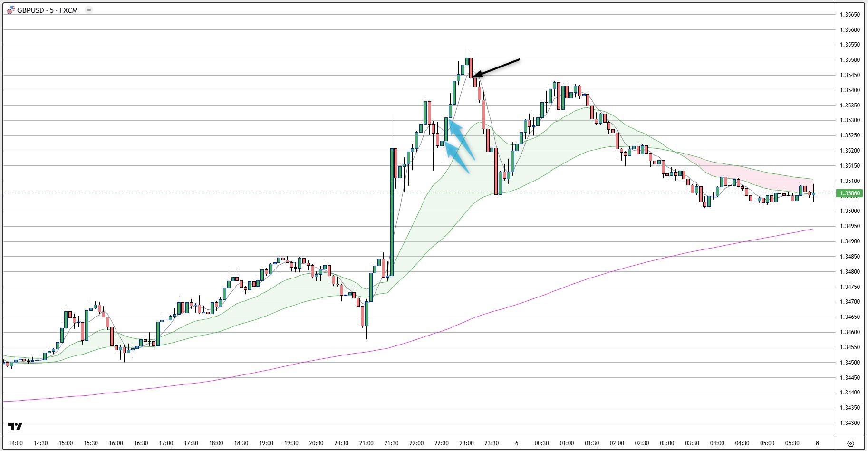Select the black arrow annotation near the peak
868x451 pixels.
pos(497,67)
